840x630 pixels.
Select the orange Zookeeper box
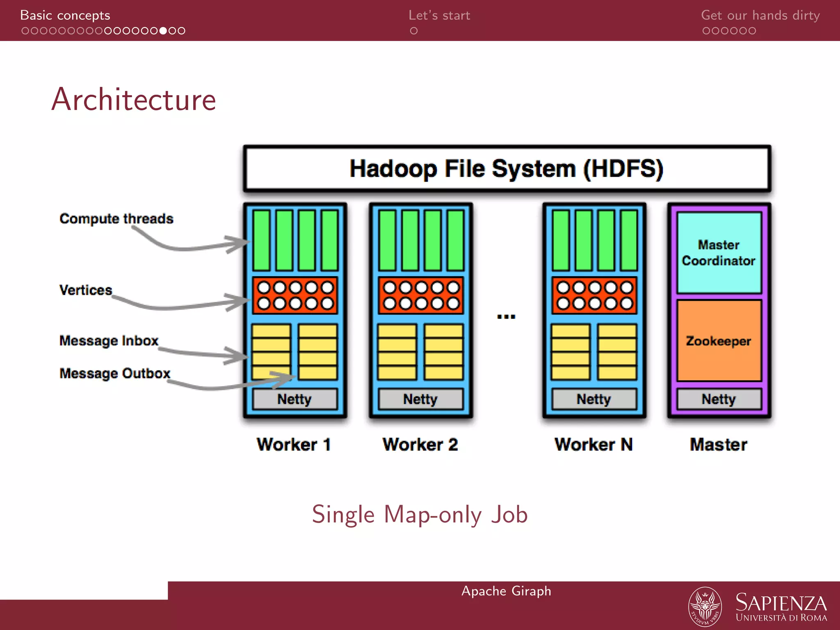pos(719,340)
